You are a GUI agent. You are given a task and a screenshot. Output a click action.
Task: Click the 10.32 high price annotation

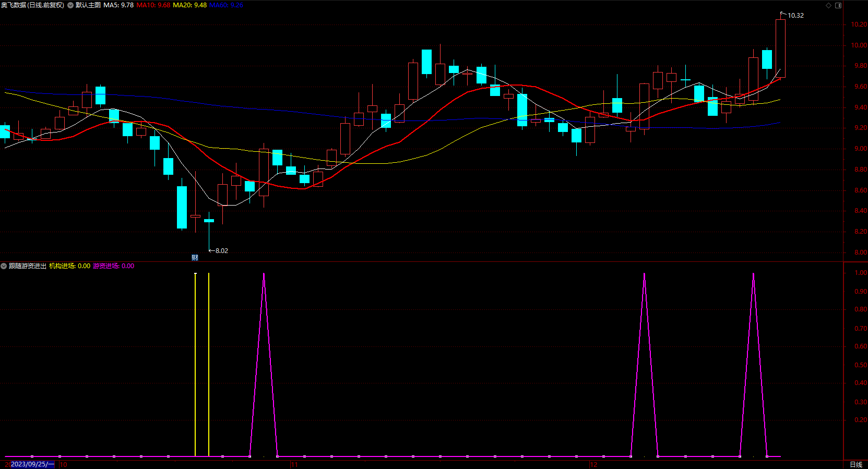(x=795, y=16)
